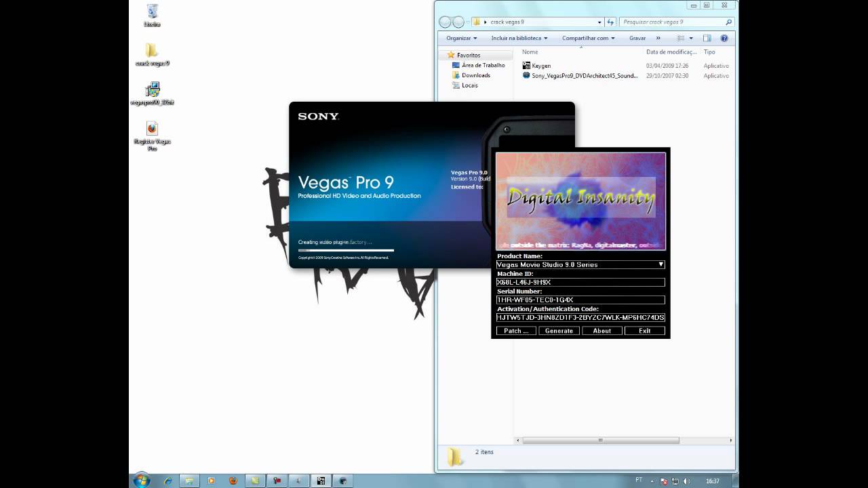868x488 pixels.
Task: Expand the address bar history dropdown
Action: pos(601,22)
